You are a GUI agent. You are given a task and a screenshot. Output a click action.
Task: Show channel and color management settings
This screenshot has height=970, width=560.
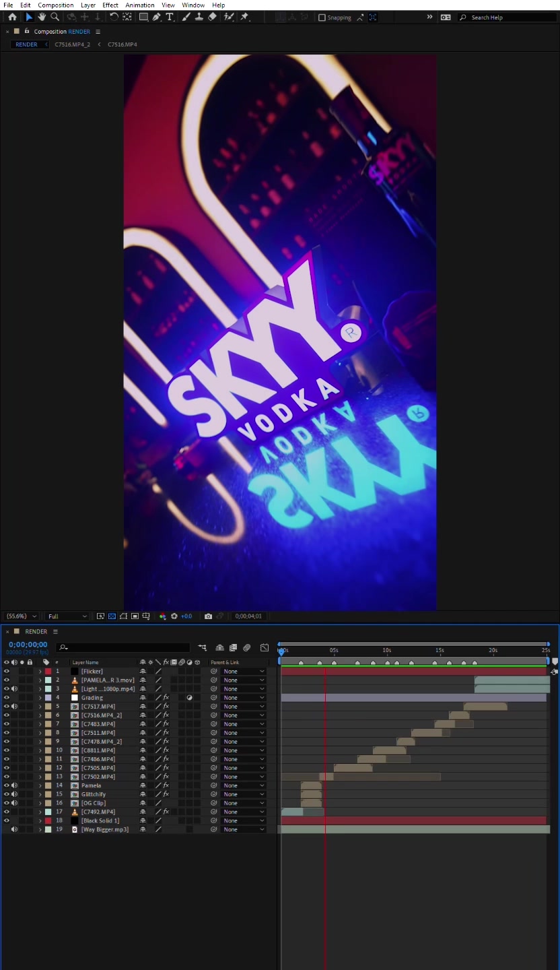pyautogui.click(x=162, y=616)
